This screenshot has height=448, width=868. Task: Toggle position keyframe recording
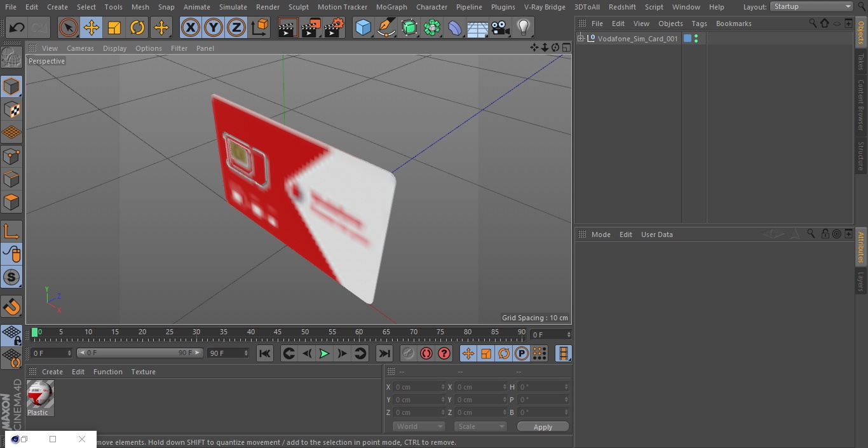click(x=468, y=353)
